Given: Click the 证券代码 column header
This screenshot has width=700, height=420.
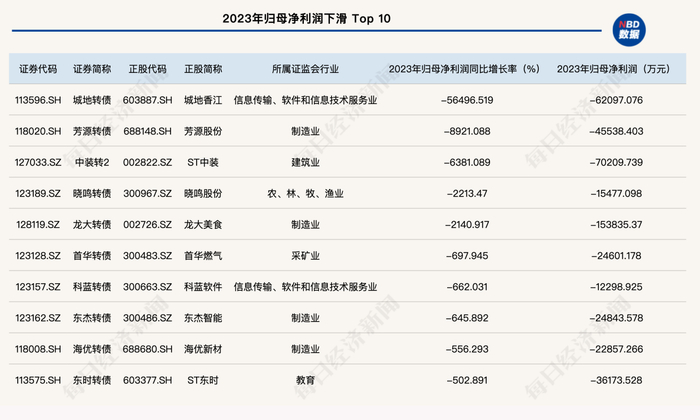Looking at the screenshot, I should [x=38, y=69].
